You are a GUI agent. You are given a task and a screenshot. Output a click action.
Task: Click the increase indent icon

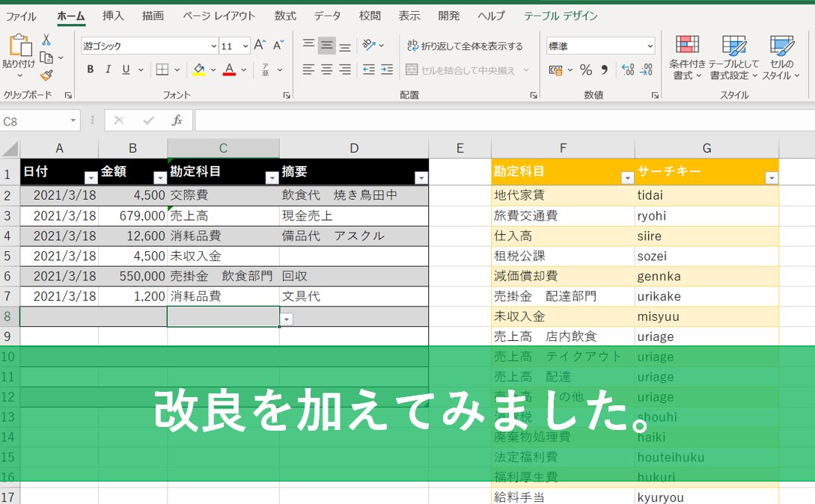pyautogui.click(x=386, y=70)
